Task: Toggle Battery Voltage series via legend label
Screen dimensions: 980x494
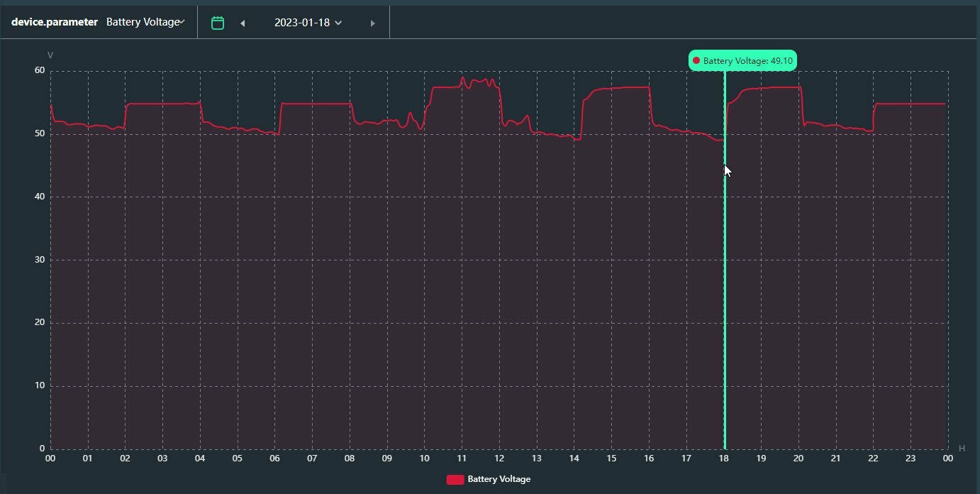Action: coord(499,479)
